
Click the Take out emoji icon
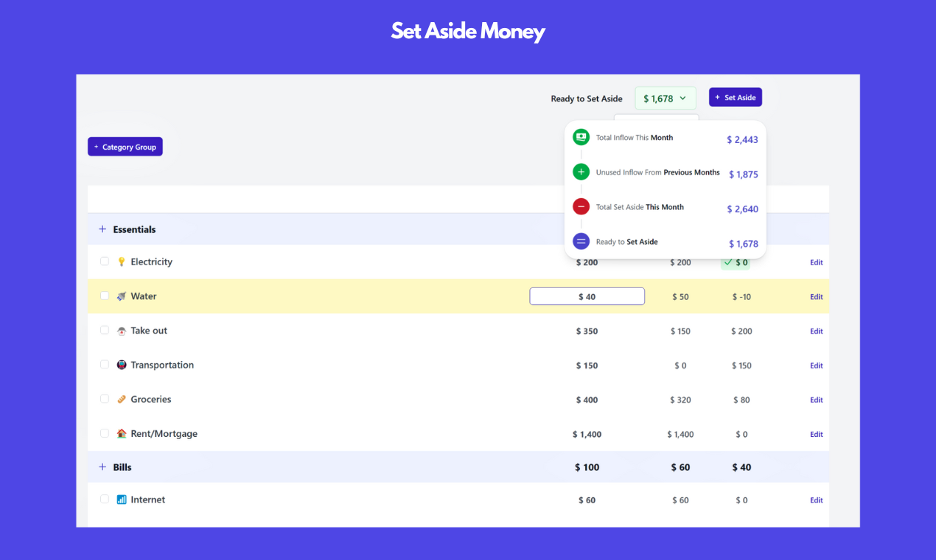122,331
